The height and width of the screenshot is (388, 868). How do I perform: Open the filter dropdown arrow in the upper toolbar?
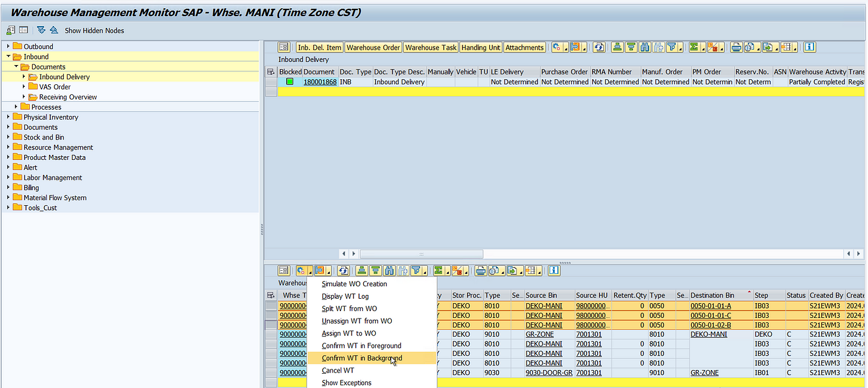pyautogui.click(x=681, y=50)
